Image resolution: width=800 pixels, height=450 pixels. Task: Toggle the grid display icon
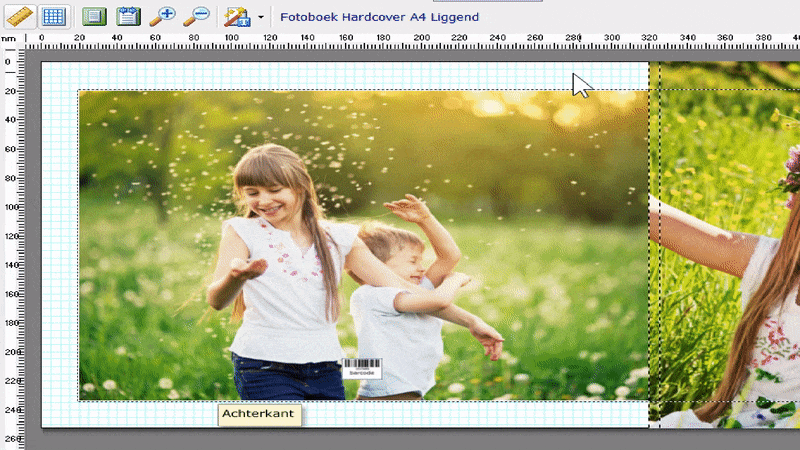[x=54, y=16]
